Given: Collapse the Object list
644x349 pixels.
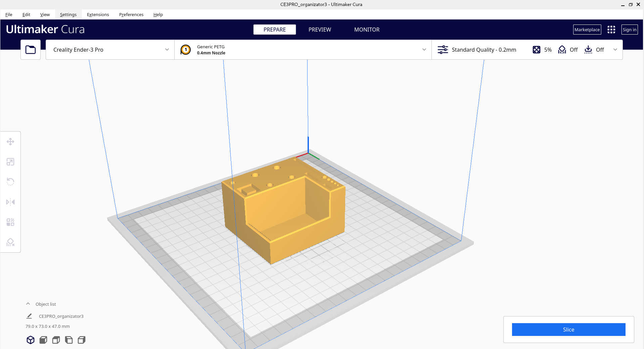Looking at the screenshot, I should point(28,304).
